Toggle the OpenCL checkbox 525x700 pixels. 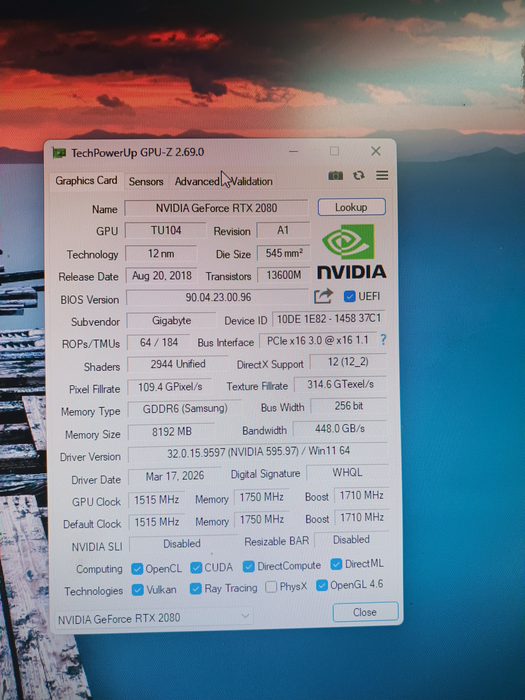(x=137, y=568)
